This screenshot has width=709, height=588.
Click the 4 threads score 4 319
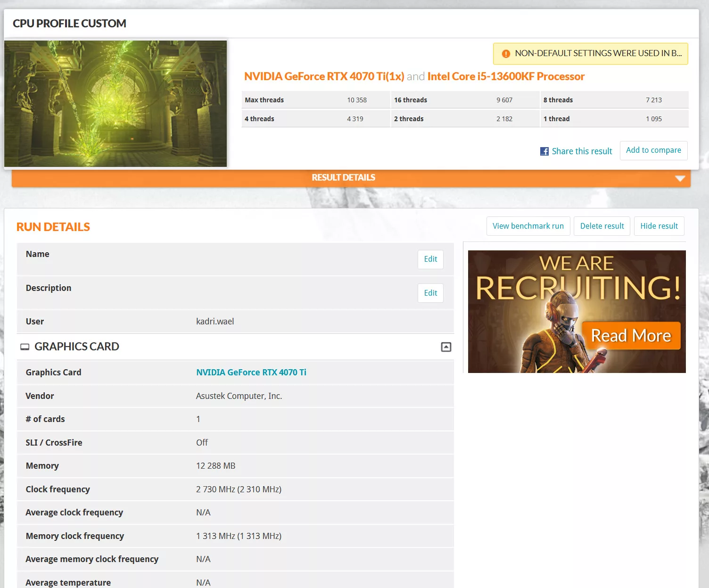tap(355, 119)
